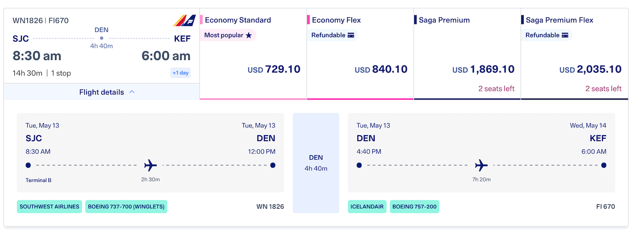Collapse the Flight details section
Viewport: 644px width, 236px height.
(x=101, y=92)
